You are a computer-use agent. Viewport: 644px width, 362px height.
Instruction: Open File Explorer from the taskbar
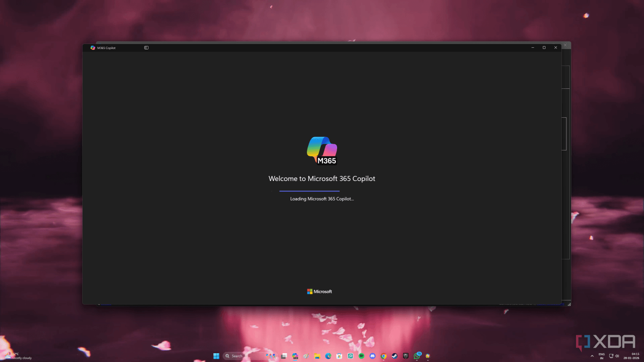click(x=317, y=356)
